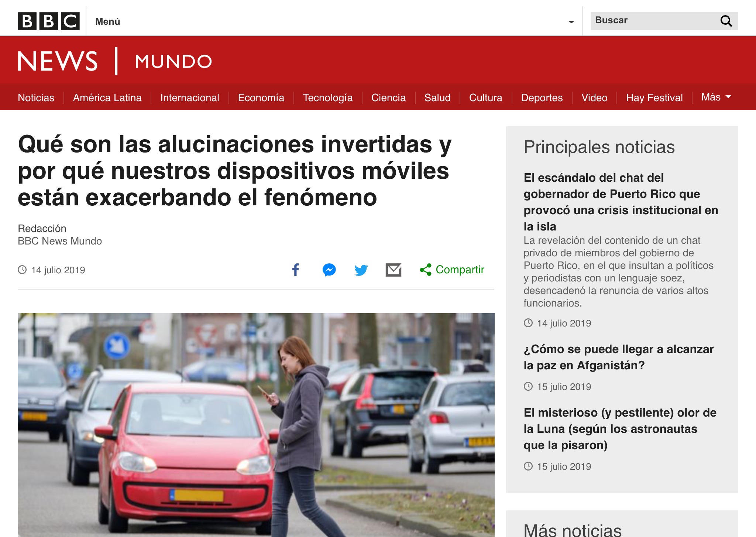Go to the Tecnología section

327,98
